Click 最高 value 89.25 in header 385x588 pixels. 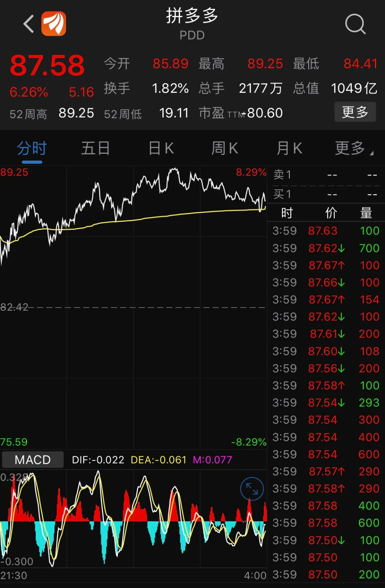pos(265,64)
